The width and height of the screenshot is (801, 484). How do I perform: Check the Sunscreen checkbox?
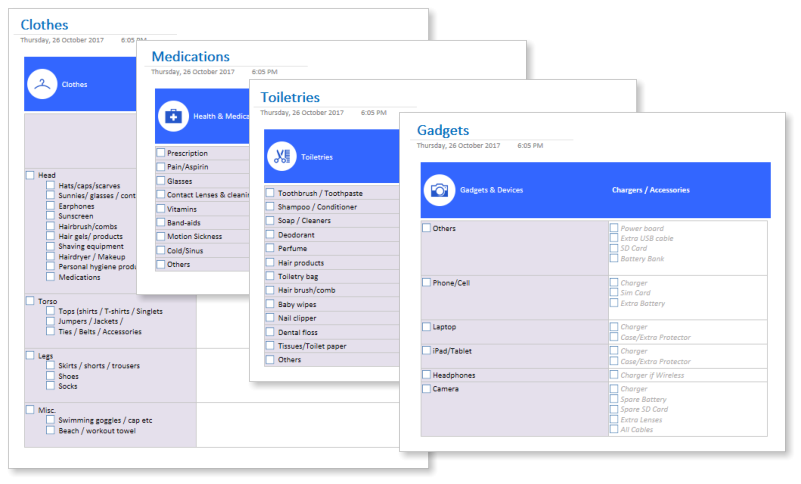pyautogui.click(x=50, y=216)
